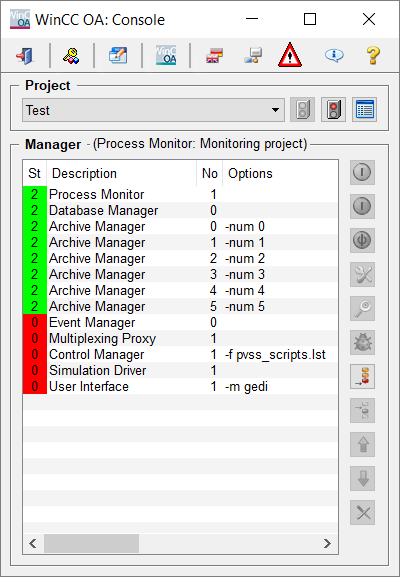Open project administration notepad icon
Viewport: 400px width, 577px height.
pos(118,56)
